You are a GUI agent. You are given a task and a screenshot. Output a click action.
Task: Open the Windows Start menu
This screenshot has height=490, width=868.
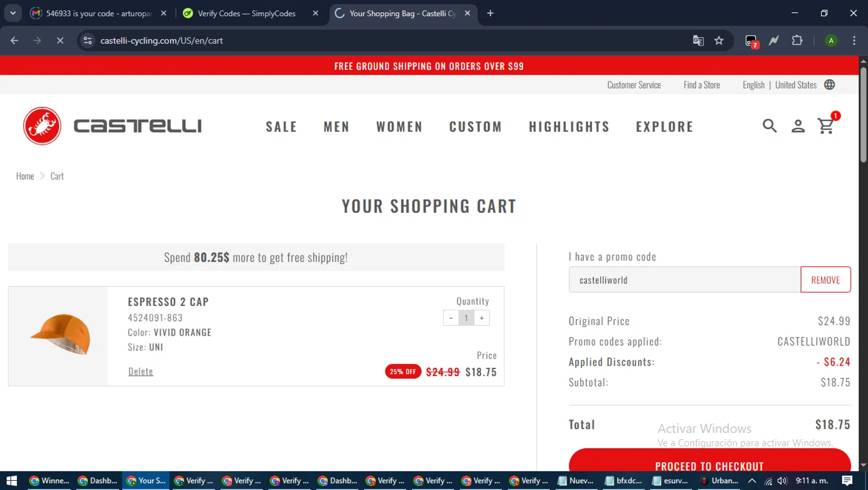coord(12,481)
